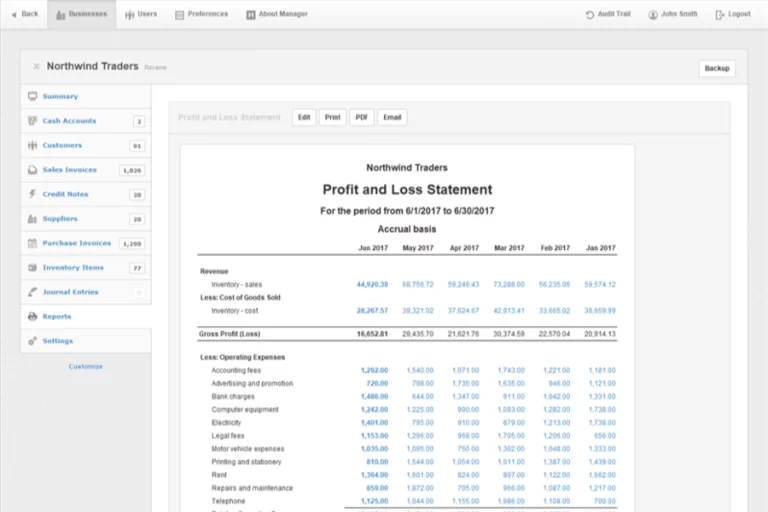Click Jan 2017 Inventory - sales amount 59,574.12
The image size is (768, 512).
(x=600, y=285)
